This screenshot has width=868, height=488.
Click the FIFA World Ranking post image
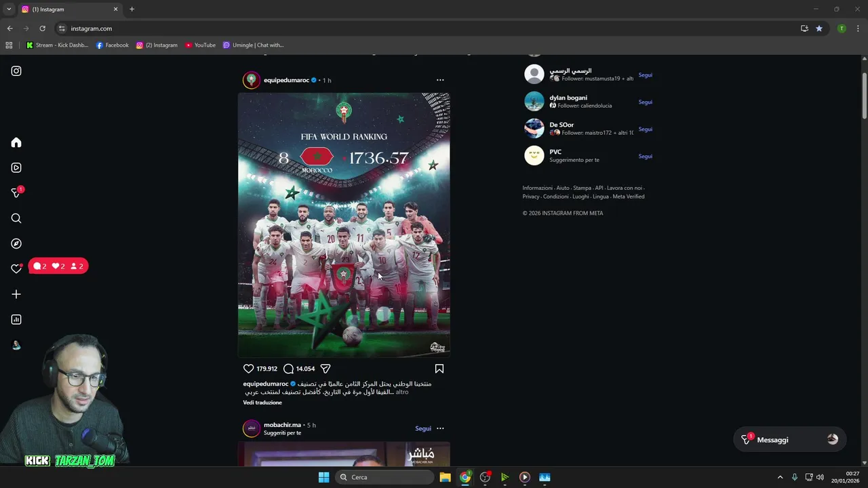(344, 225)
